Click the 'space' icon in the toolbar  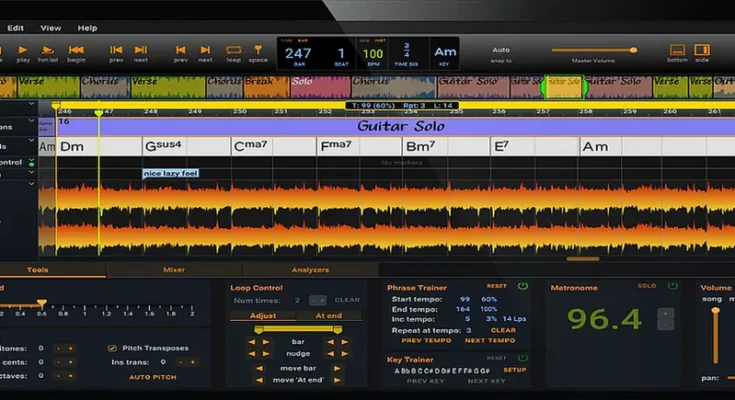click(x=258, y=50)
